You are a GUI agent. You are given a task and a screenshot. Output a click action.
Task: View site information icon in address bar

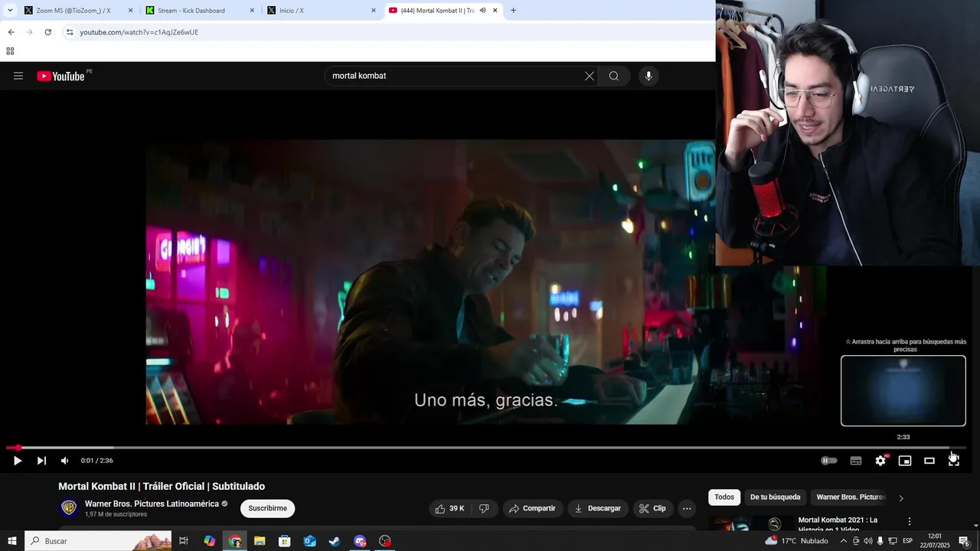(x=70, y=32)
